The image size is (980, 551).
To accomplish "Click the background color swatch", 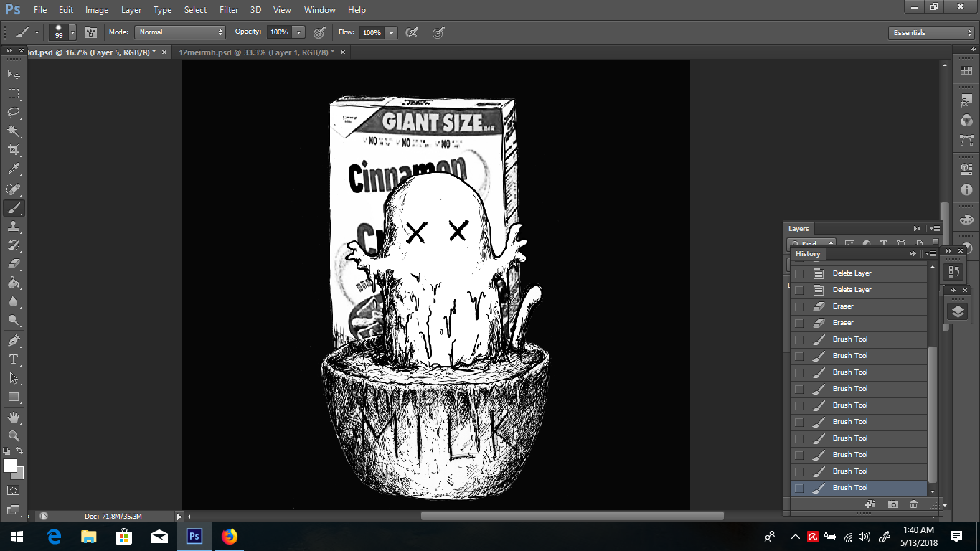I will click(19, 474).
